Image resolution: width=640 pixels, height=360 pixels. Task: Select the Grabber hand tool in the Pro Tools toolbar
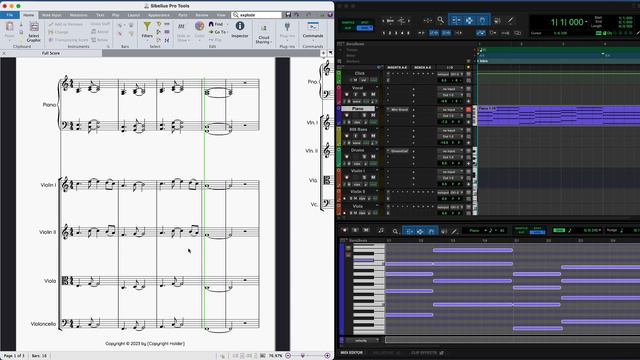(482, 20)
